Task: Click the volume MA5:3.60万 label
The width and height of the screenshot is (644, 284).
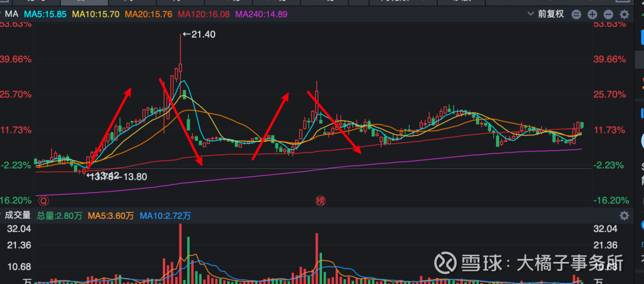Action: (x=111, y=216)
